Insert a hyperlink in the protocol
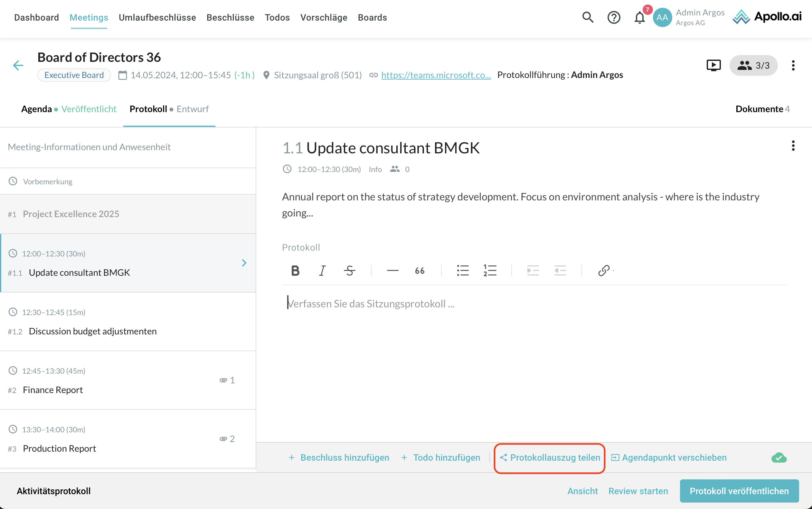The width and height of the screenshot is (812, 509). 604,271
